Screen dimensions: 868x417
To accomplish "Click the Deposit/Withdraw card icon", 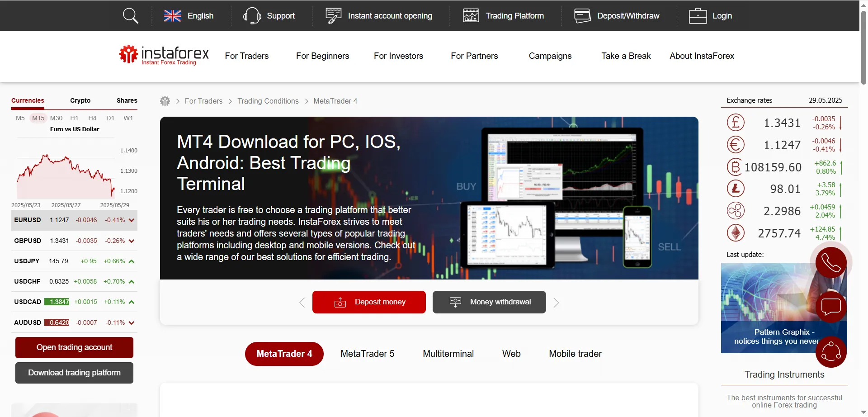I will point(582,16).
